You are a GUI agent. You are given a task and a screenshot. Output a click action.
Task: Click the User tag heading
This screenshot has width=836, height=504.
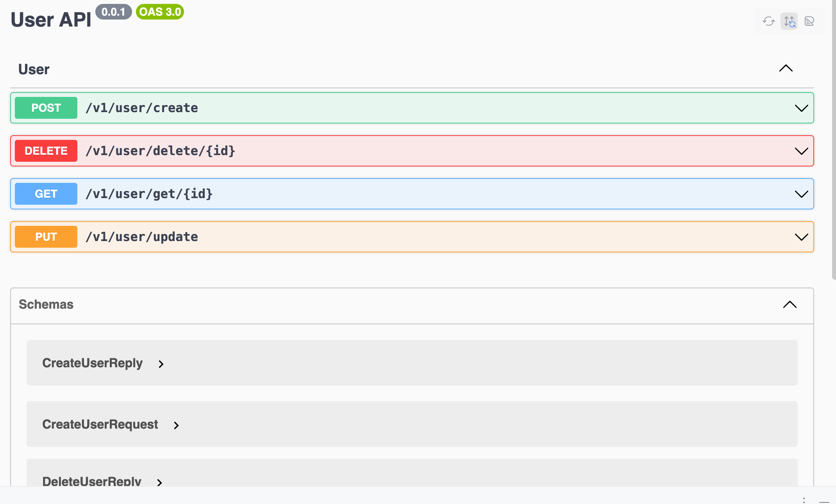point(34,70)
